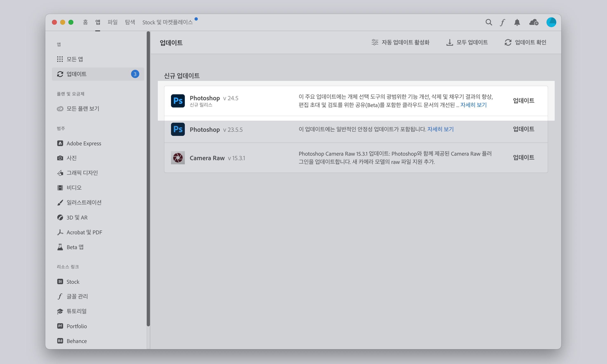Screen dimensions: 607x364
Task: Open the notifications bell icon
Action: 517,23
